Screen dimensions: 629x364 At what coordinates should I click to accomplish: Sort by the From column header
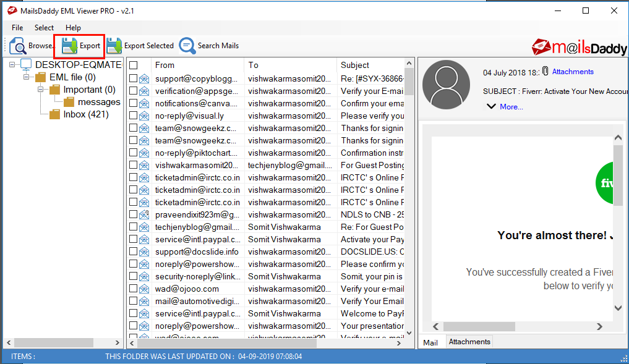[197, 65]
